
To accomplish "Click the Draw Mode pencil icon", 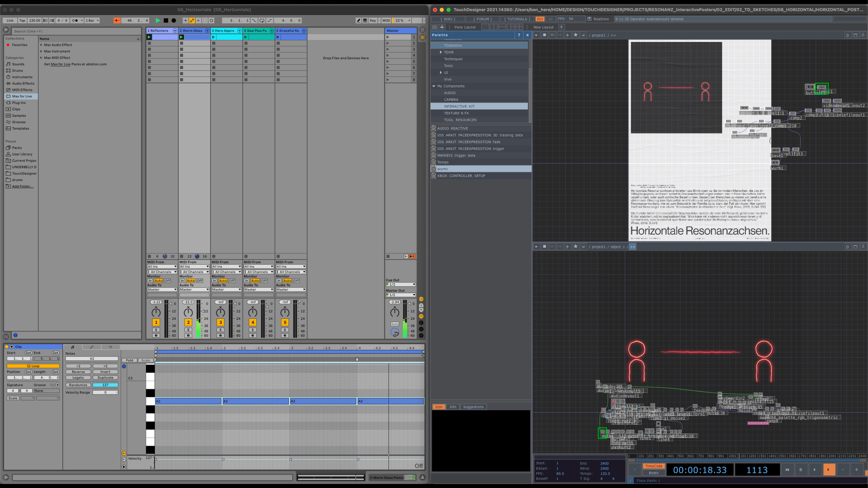I will pyautogui.click(x=359, y=20).
